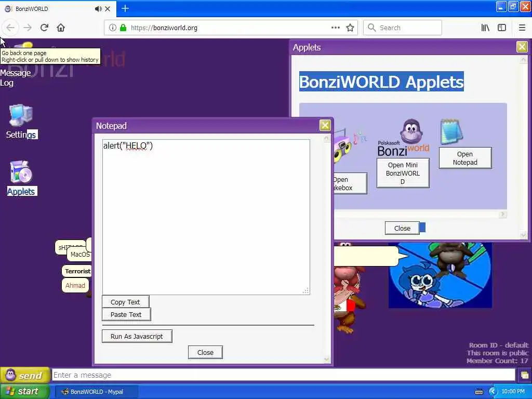Open the Windows start button
This screenshot has width=532, height=399.
(x=24, y=391)
